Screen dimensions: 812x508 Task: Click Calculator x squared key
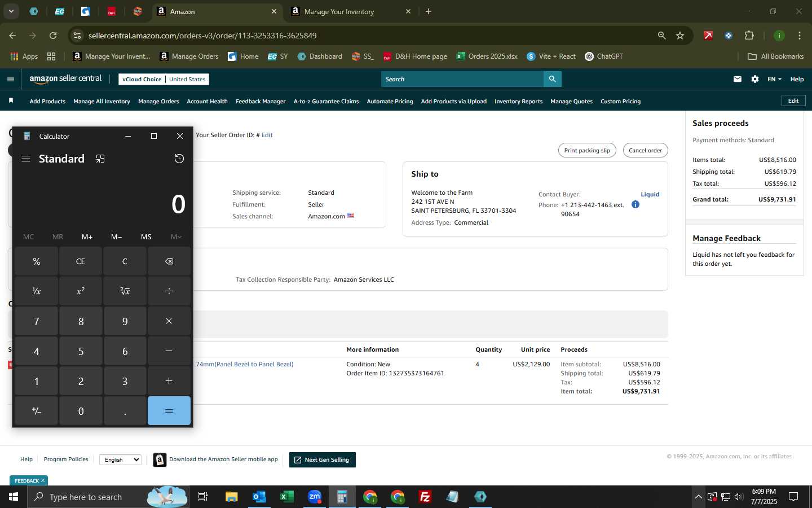81,291
